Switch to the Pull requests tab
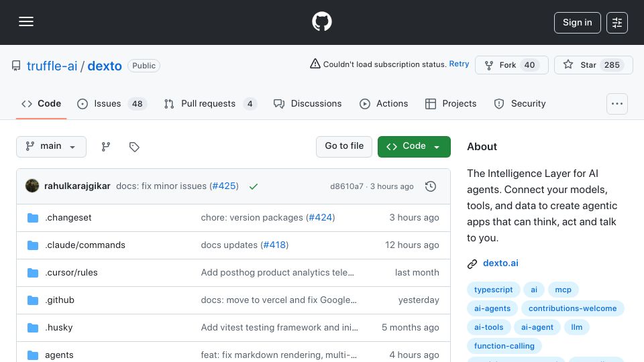644x362 pixels. click(210, 104)
